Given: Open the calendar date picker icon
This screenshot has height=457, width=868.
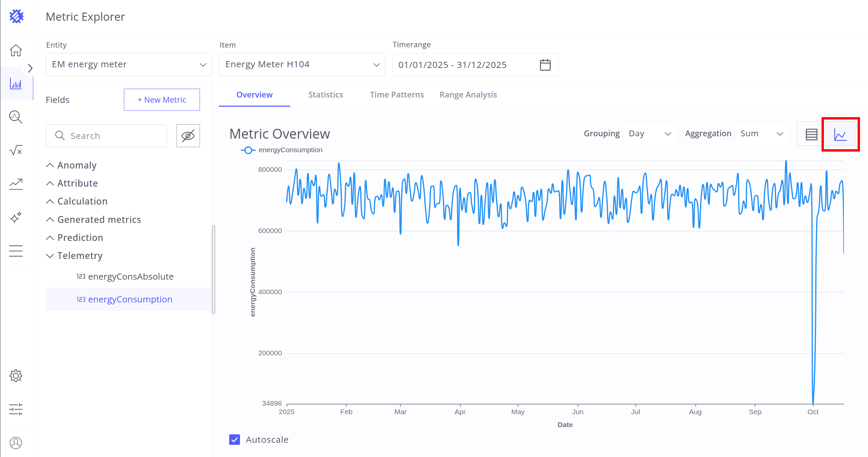Looking at the screenshot, I should tap(545, 65).
